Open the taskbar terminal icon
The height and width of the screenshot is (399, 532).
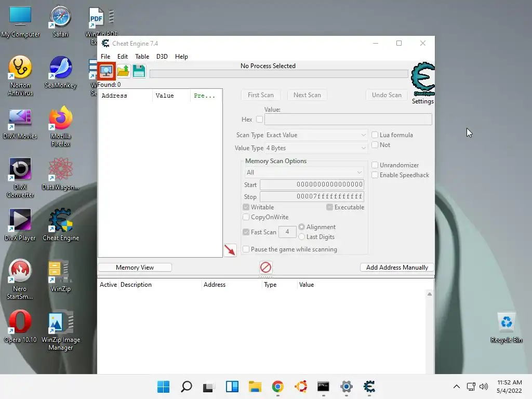tap(323, 387)
